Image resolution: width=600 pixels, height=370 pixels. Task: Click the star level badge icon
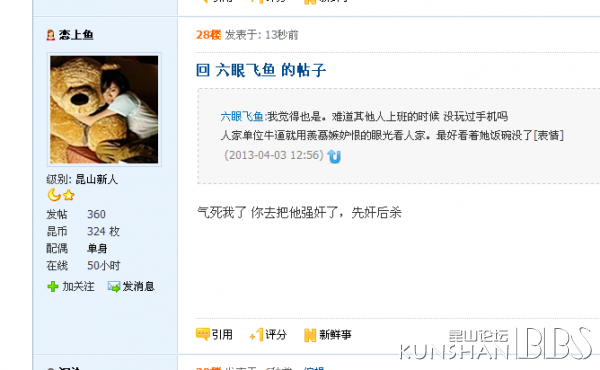(x=69, y=196)
